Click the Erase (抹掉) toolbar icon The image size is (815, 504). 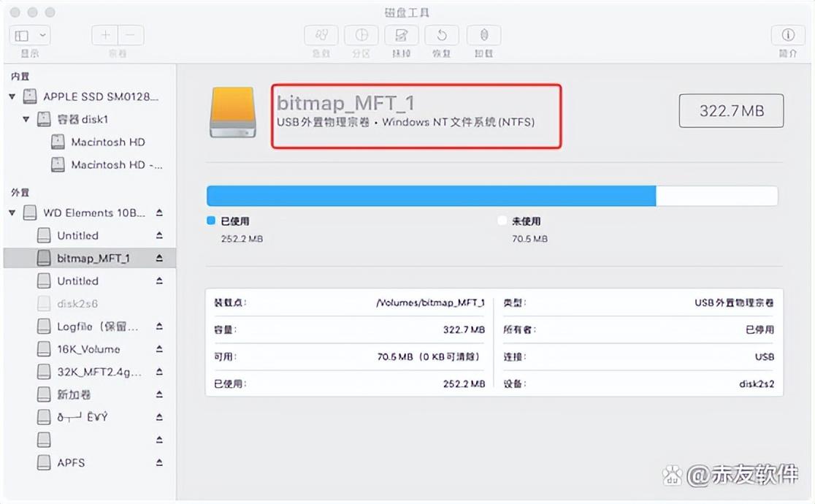tap(401, 34)
